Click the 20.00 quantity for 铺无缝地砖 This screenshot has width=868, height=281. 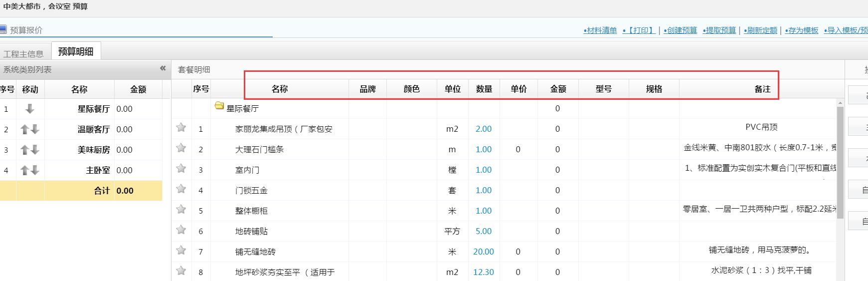pyautogui.click(x=483, y=252)
